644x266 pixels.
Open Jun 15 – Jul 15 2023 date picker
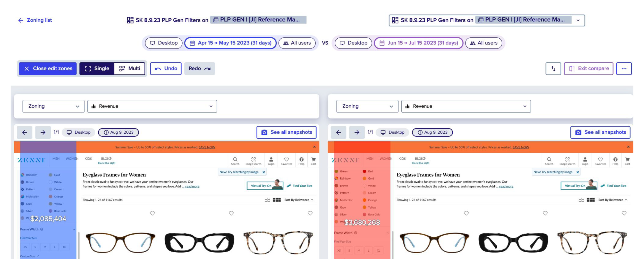click(419, 43)
